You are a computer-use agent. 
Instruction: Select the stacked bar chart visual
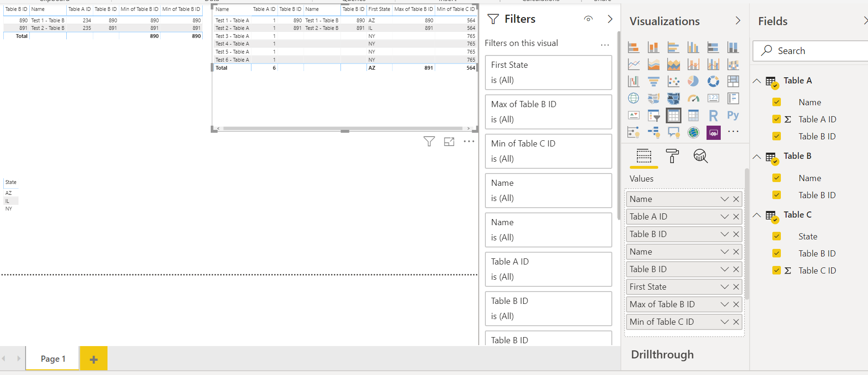point(634,47)
